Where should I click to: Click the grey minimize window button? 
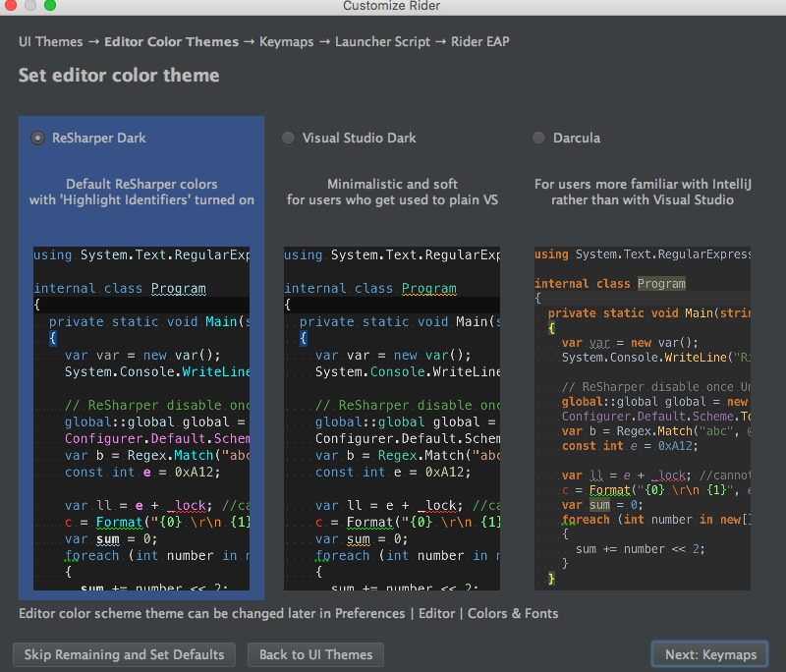pos(30,5)
